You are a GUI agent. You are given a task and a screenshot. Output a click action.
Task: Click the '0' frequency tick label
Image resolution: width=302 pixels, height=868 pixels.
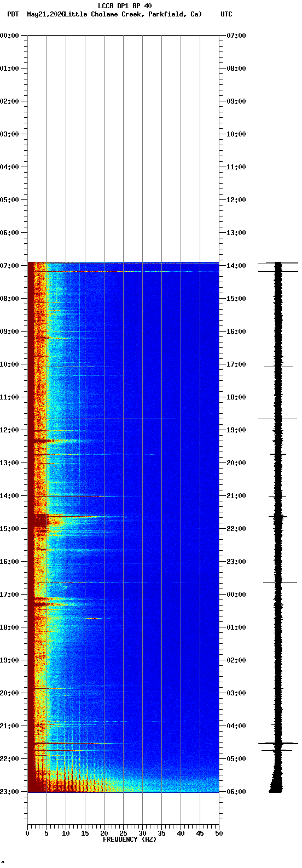(27, 833)
